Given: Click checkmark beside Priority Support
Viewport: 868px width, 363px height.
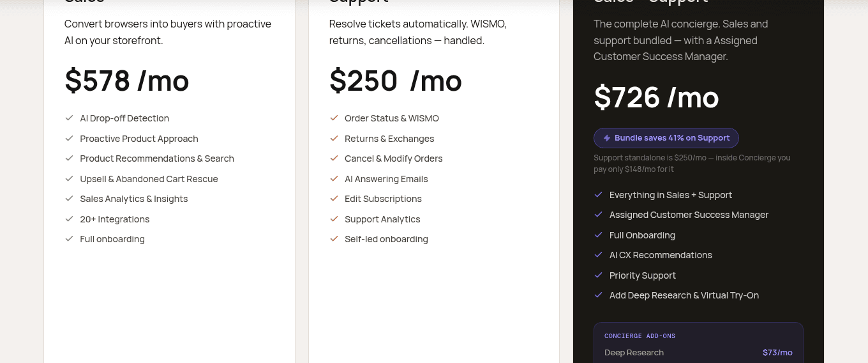Looking at the screenshot, I should coord(599,275).
